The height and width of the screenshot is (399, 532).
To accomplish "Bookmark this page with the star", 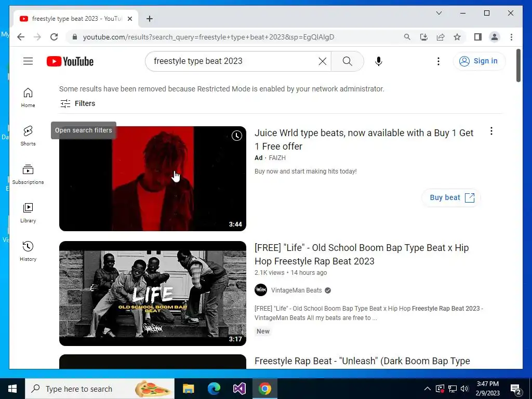I will pos(457,37).
